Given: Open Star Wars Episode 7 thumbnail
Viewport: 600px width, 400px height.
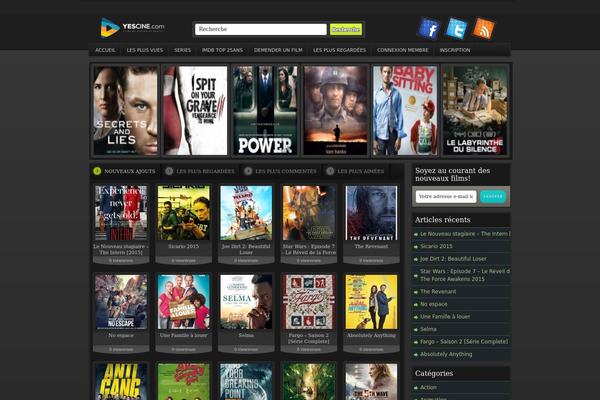Looking at the screenshot, I should (309, 213).
